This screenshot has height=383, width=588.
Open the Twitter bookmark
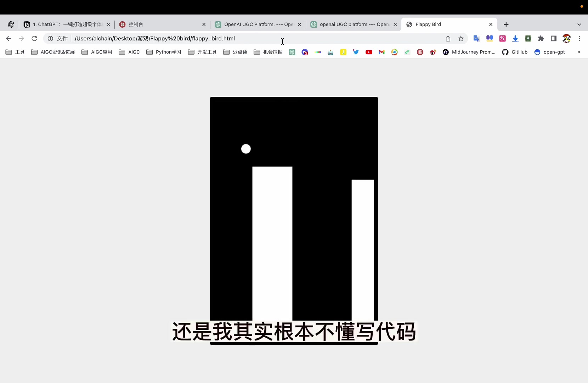point(356,52)
